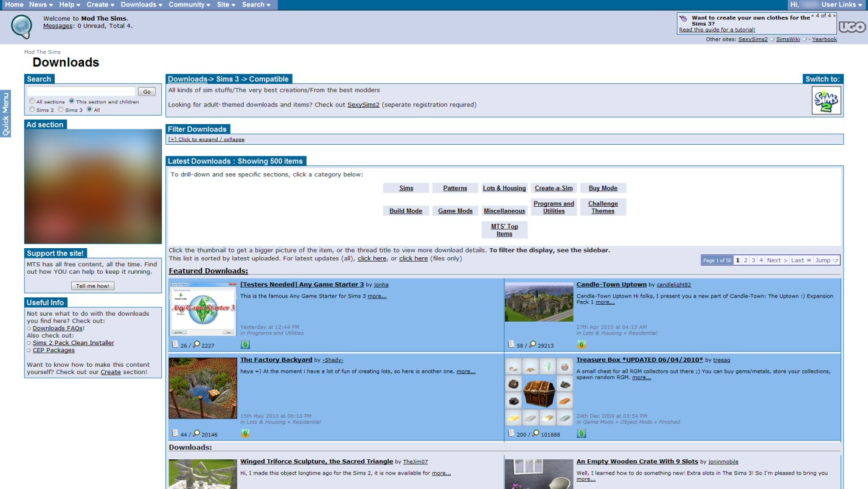This screenshot has height=489, width=868.
Task: Open the Site dropdown menu
Action: click(226, 4)
